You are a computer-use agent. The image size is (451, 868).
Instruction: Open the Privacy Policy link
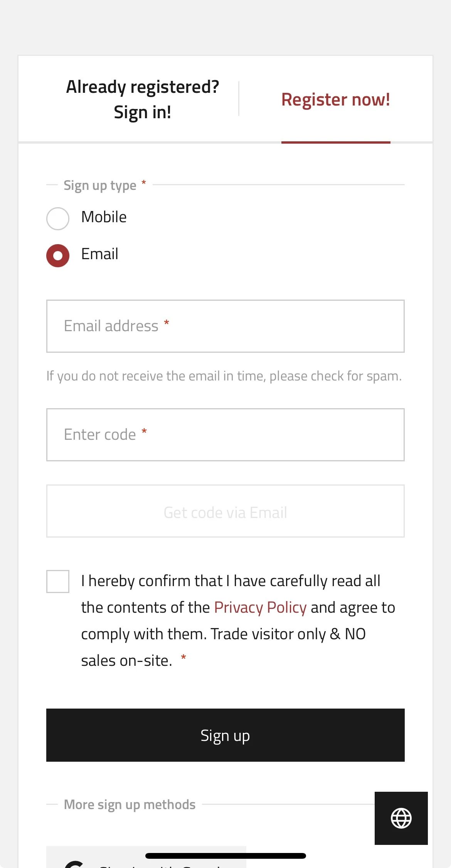point(260,607)
